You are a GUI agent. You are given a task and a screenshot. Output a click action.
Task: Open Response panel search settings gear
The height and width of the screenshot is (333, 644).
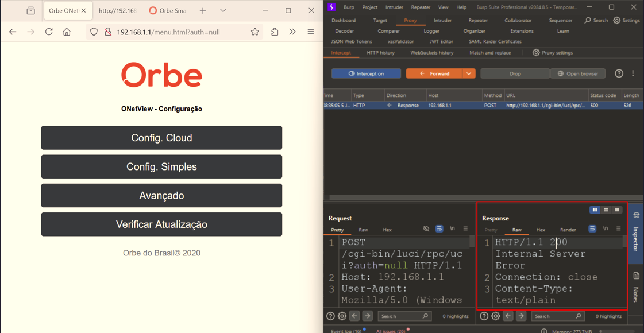pyautogui.click(x=495, y=316)
